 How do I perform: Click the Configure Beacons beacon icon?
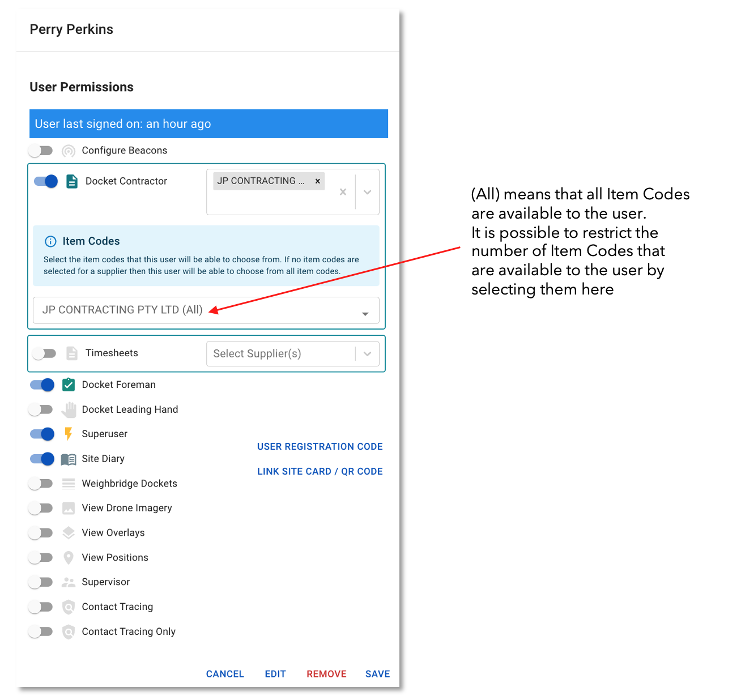click(x=68, y=150)
